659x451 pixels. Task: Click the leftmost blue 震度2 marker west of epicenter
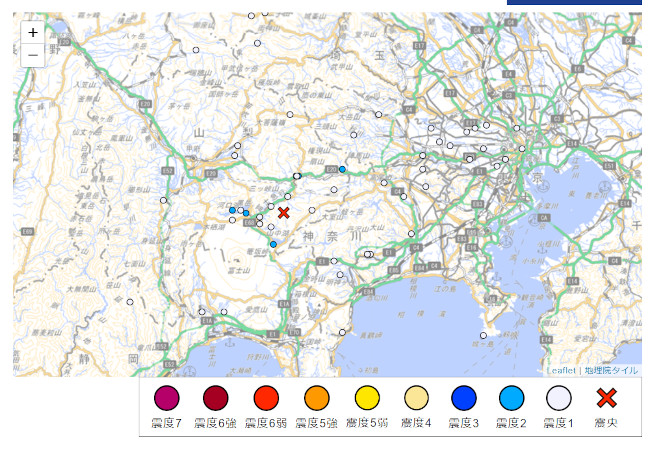point(232,210)
